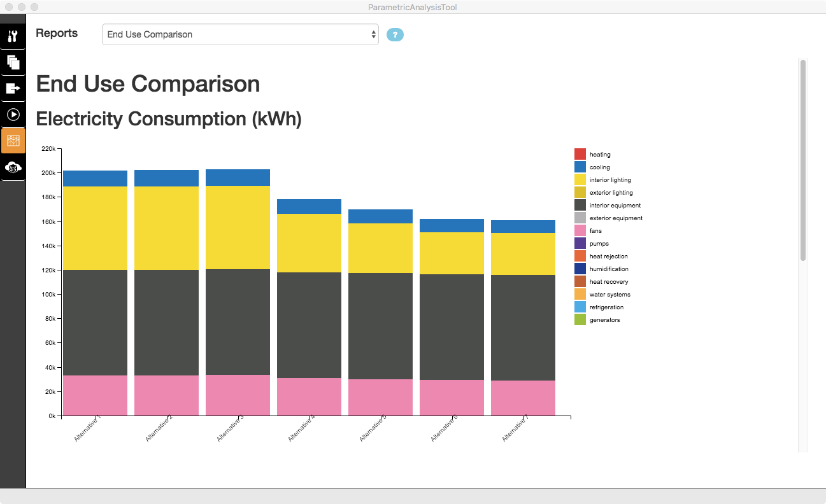Viewport: 826px width, 504px height.
Task: Open the Server cloud icon in sidebar
Action: [13, 167]
